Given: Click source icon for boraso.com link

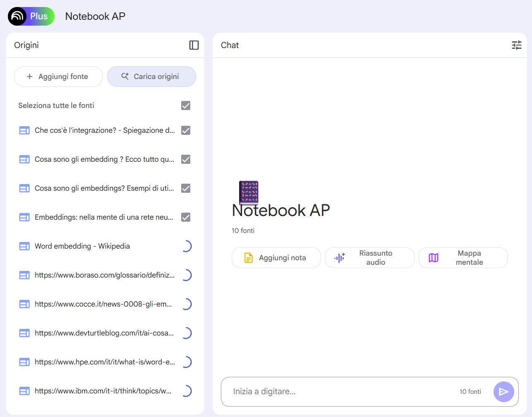Looking at the screenshot, I should pos(24,275).
